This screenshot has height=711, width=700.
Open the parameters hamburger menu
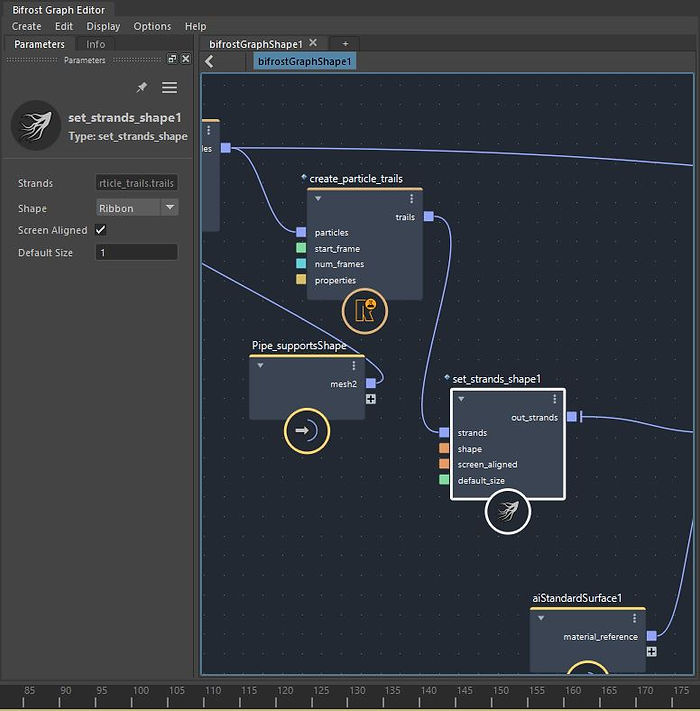pyautogui.click(x=170, y=87)
